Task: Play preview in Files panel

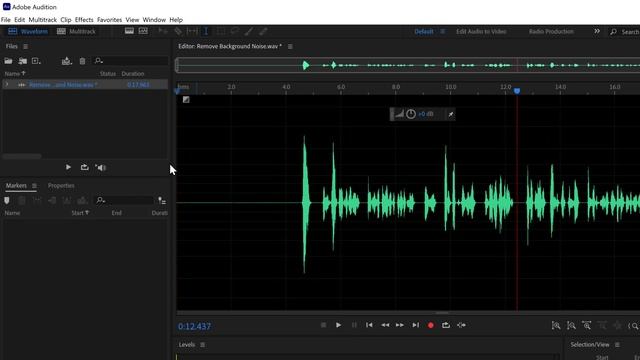Action: click(68, 167)
